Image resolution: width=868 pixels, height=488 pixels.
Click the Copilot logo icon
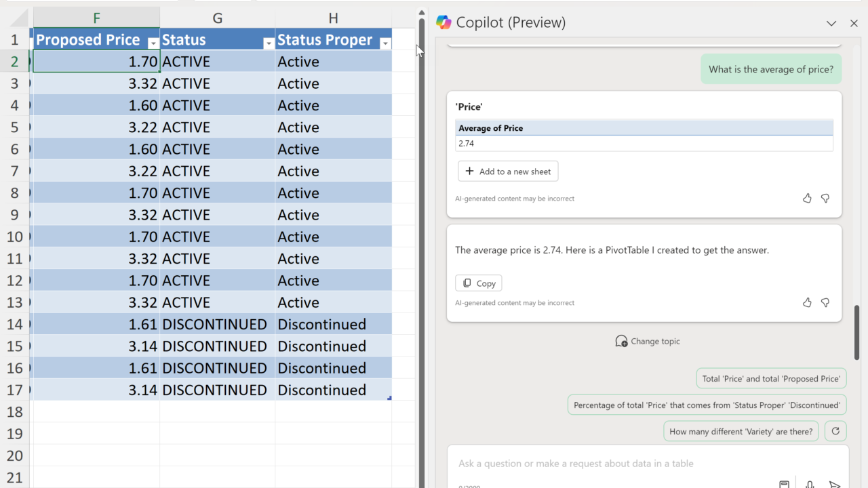(x=444, y=22)
